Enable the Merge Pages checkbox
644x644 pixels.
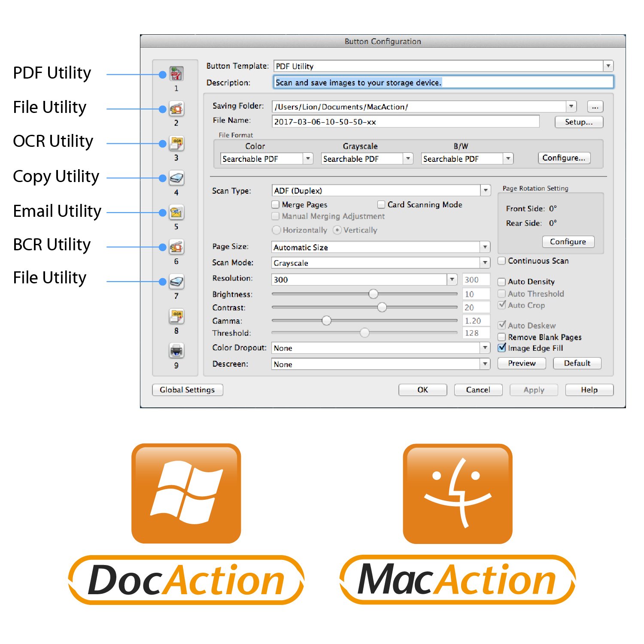tap(276, 205)
